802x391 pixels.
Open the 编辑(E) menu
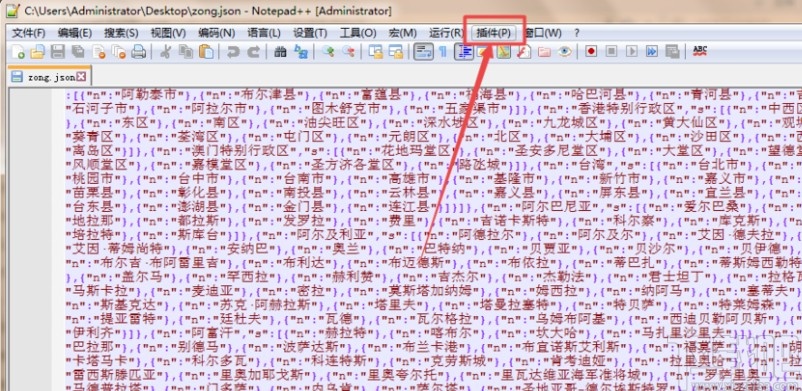pyautogui.click(x=75, y=33)
